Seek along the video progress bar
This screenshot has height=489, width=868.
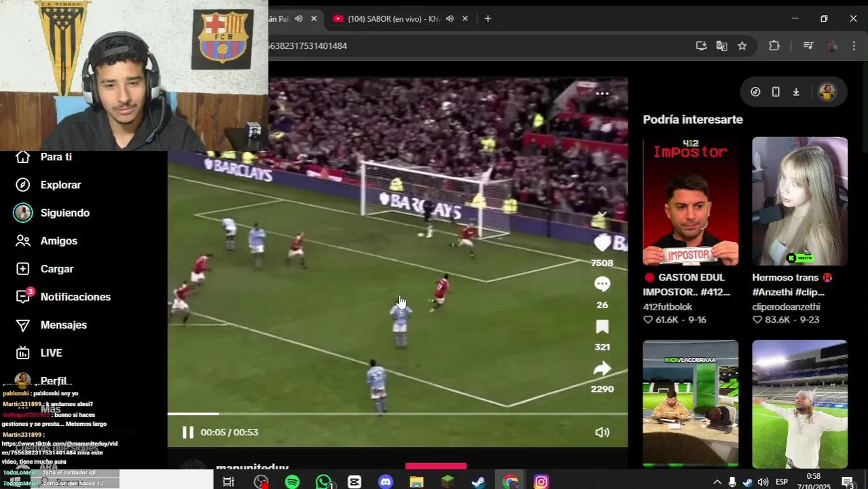[397, 413]
